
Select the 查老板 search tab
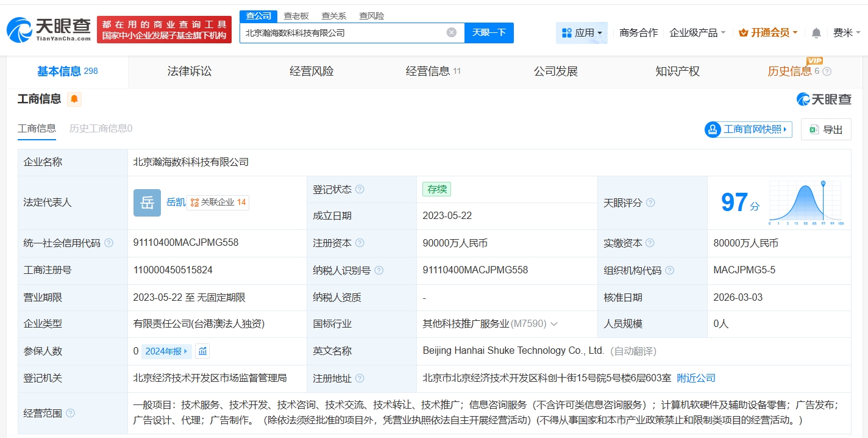pyautogui.click(x=296, y=16)
